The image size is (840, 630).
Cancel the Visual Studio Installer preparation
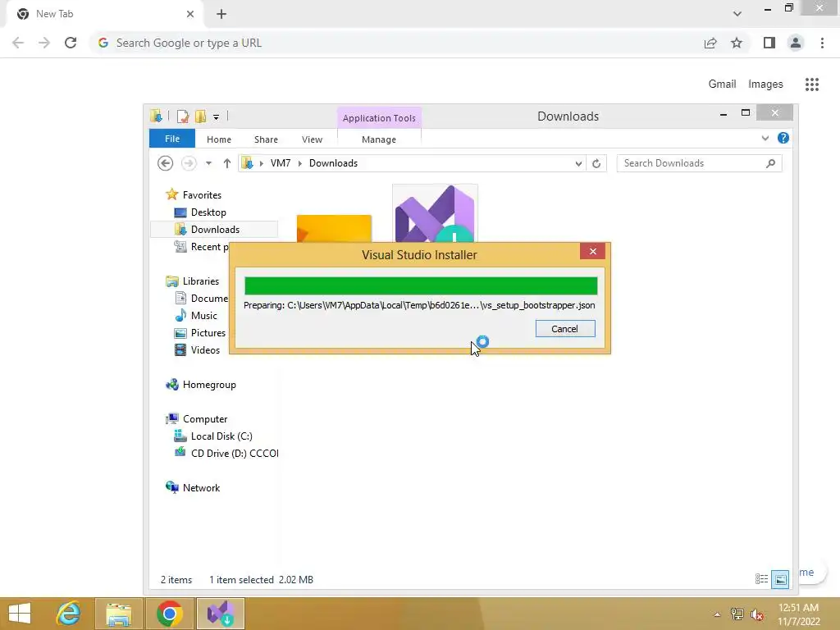pyautogui.click(x=564, y=328)
